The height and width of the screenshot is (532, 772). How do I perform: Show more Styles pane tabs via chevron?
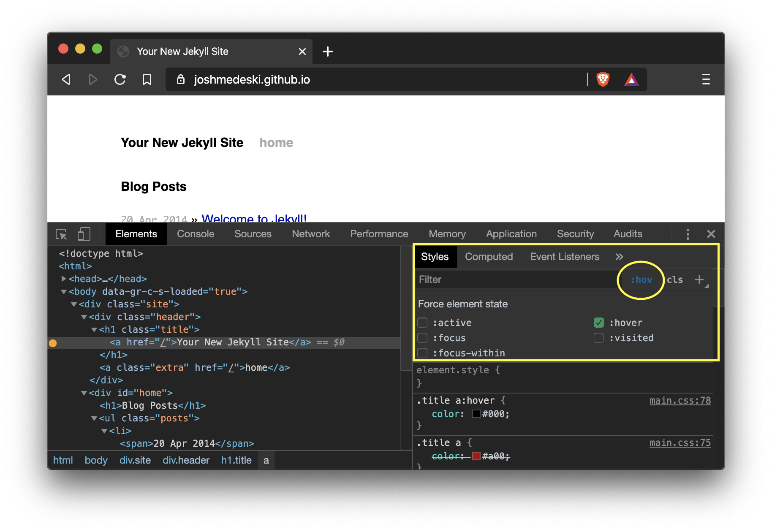click(619, 257)
